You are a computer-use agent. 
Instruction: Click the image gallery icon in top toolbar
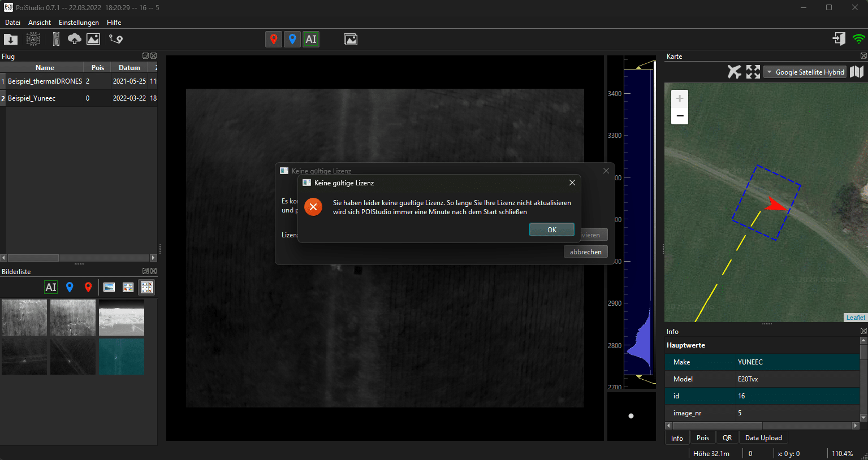[x=351, y=39]
